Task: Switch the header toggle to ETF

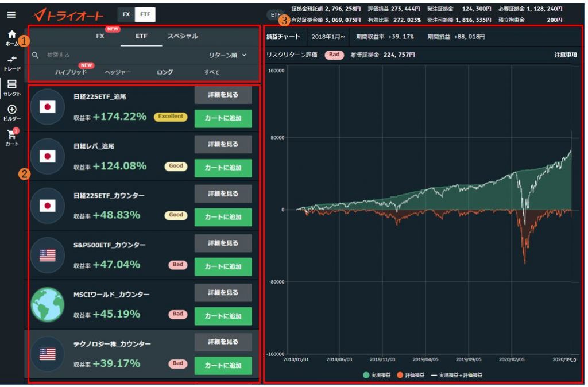Action: (145, 14)
